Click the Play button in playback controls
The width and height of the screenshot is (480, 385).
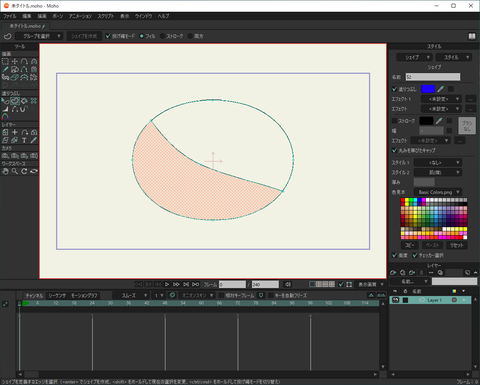[167, 284]
